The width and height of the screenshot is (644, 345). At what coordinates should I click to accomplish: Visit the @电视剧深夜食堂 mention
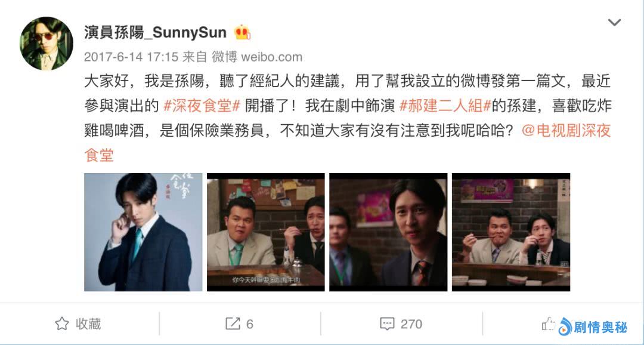click(x=348, y=143)
